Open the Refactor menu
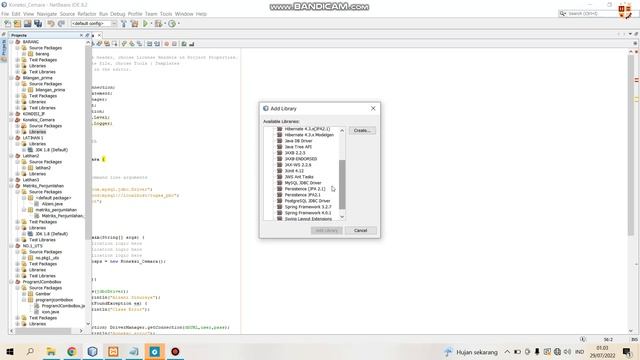The width and height of the screenshot is (640, 360). point(87,14)
